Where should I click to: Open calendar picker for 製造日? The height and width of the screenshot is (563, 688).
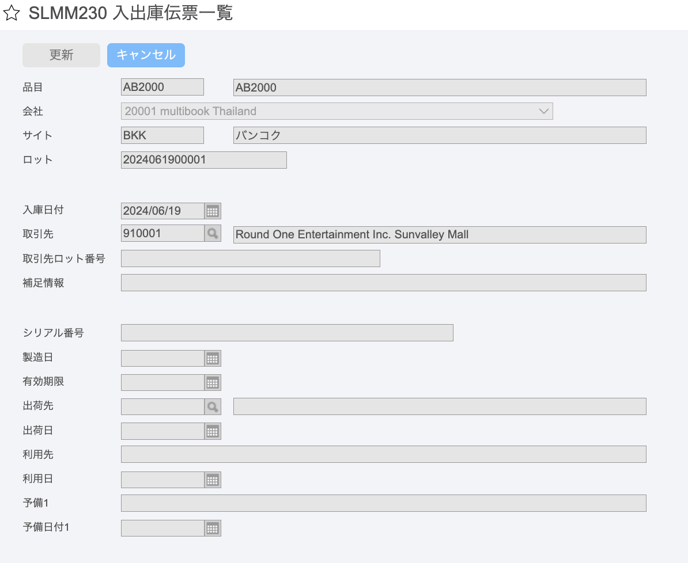pyautogui.click(x=212, y=359)
